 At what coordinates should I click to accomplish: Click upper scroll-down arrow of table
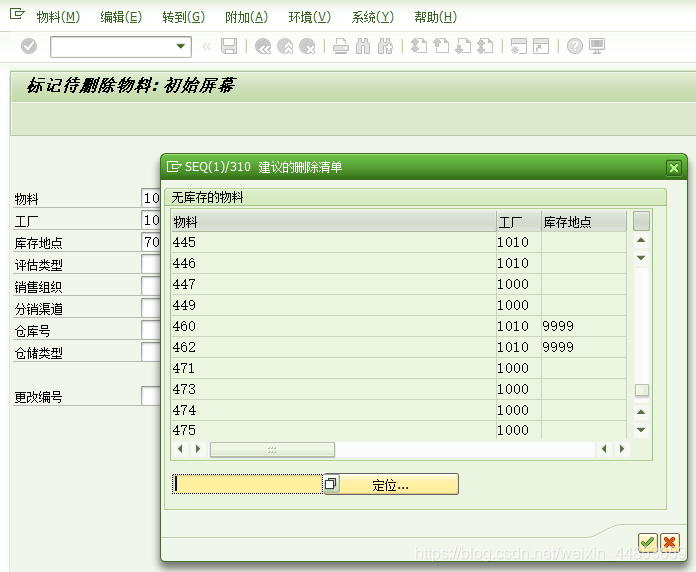click(641, 258)
